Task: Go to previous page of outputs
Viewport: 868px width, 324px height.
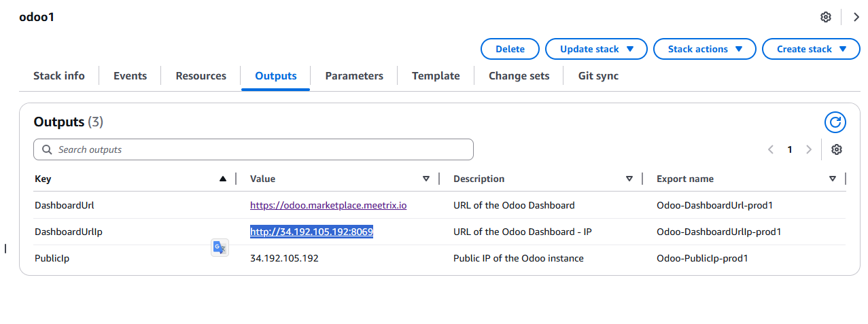Action: pyautogui.click(x=771, y=149)
